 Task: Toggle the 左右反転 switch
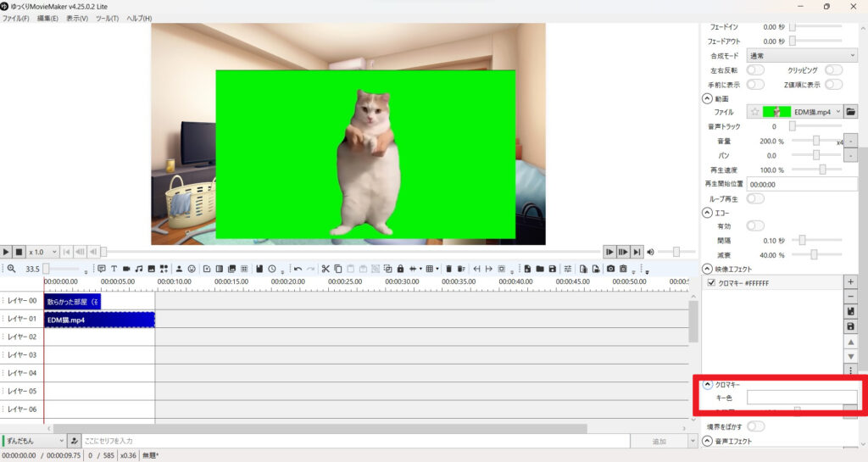click(x=755, y=70)
